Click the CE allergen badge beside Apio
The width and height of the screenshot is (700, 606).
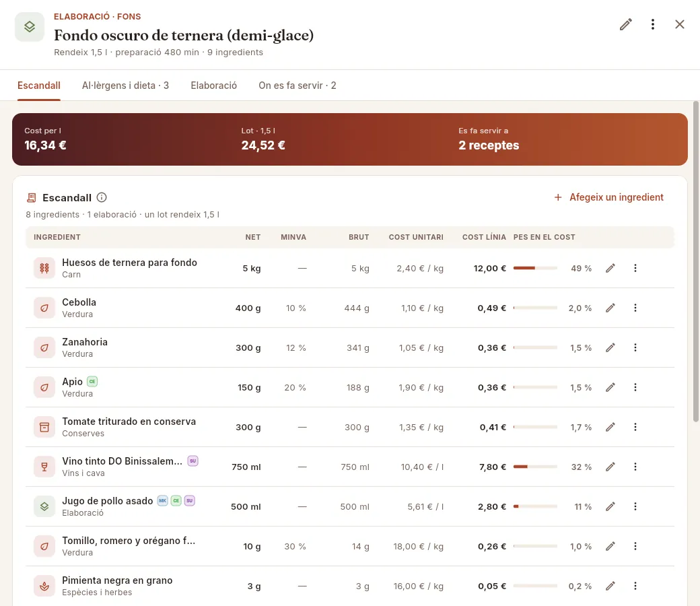point(92,381)
